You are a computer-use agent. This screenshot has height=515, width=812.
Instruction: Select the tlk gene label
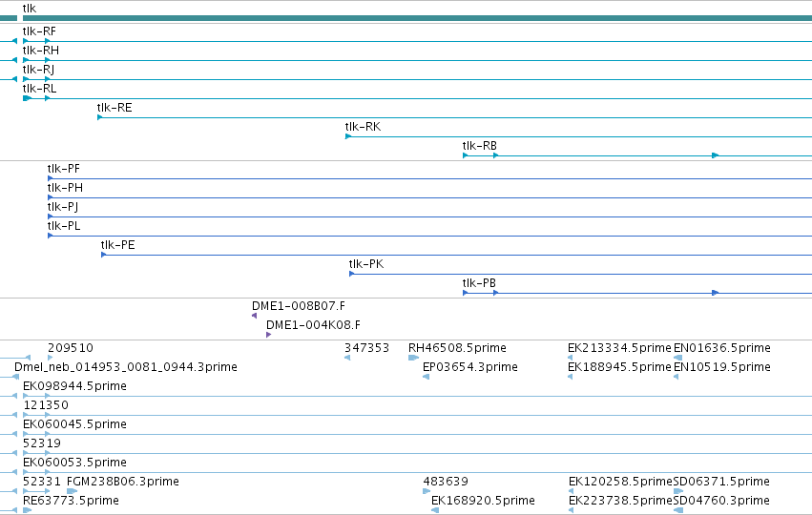30,9
